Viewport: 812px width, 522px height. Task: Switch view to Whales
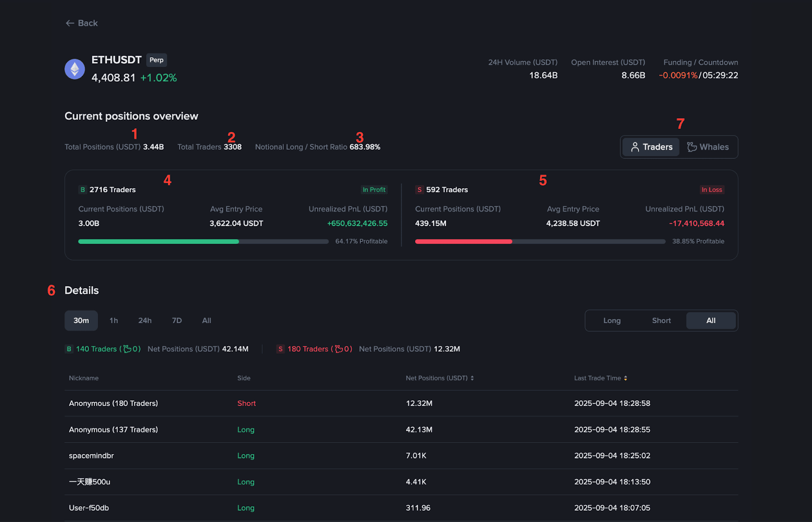tap(708, 147)
